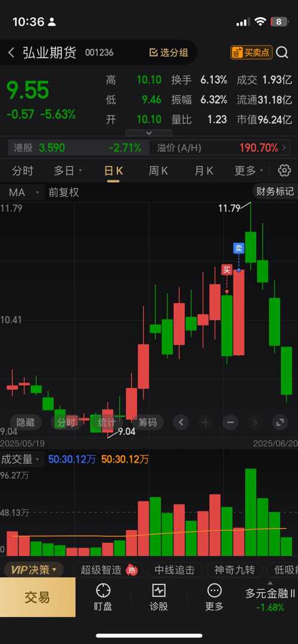The width and height of the screenshot is (298, 644).
Task: Zoom out chart with minus icon
Action: pyautogui.click(x=230, y=422)
